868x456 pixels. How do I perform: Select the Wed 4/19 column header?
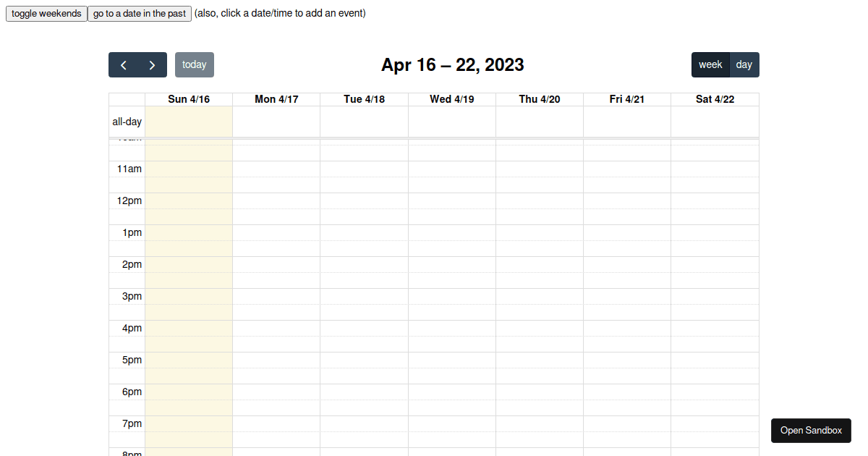point(452,99)
